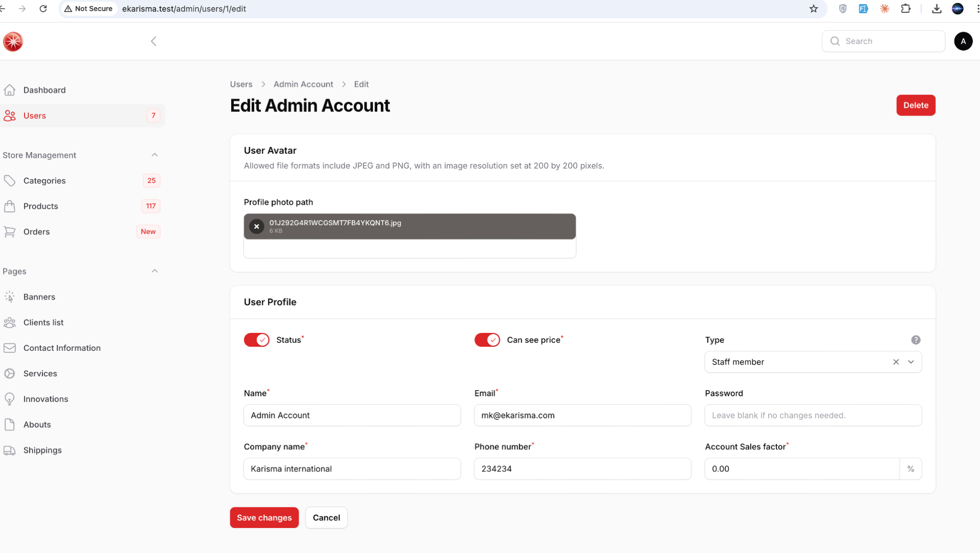Open the browser extensions puzzle icon

906,9
